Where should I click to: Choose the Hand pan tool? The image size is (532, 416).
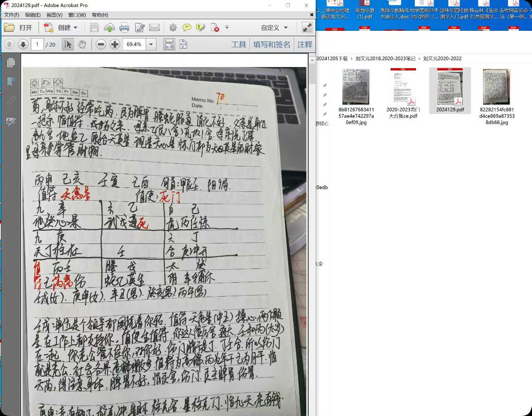[x=82, y=44]
